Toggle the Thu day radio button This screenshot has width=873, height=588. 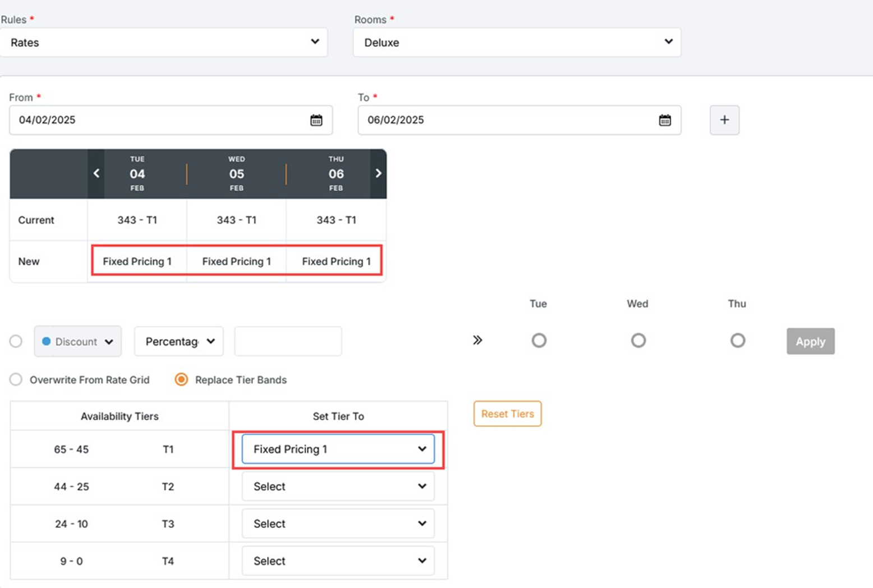coord(737,341)
